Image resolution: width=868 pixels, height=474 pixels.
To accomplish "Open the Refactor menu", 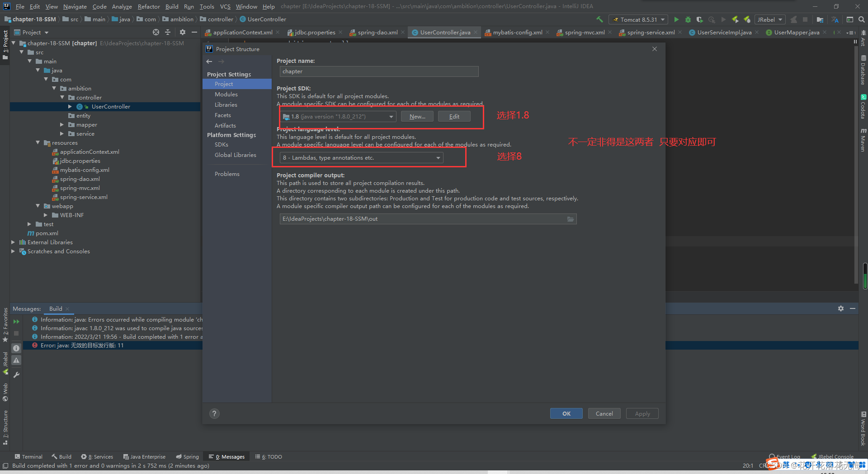I will pyautogui.click(x=149, y=6).
